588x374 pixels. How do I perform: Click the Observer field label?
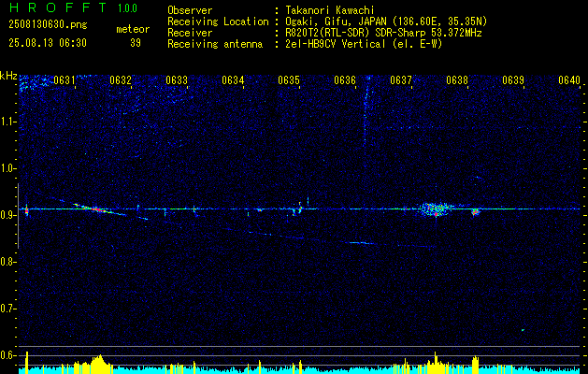click(190, 10)
